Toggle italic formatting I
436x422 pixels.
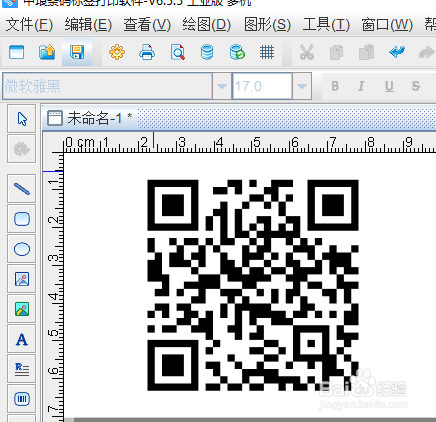(x=361, y=86)
